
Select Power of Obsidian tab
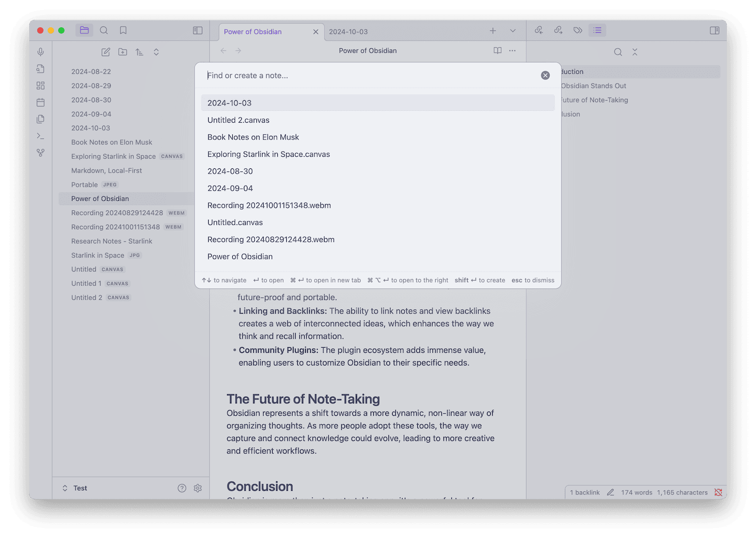pyautogui.click(x=253, y=31)
